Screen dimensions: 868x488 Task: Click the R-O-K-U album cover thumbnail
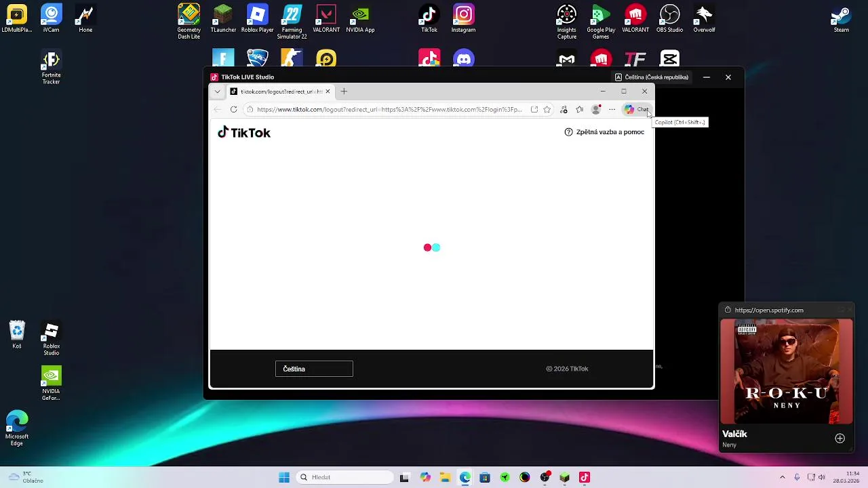(787, 371)
